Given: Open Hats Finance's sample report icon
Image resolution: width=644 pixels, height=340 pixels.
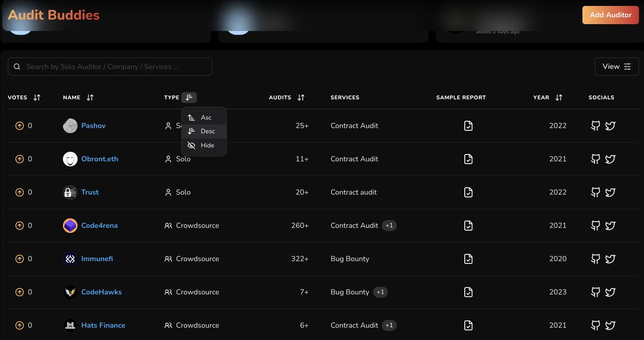Looking at the screenshot, I should (x=469, y=326).
